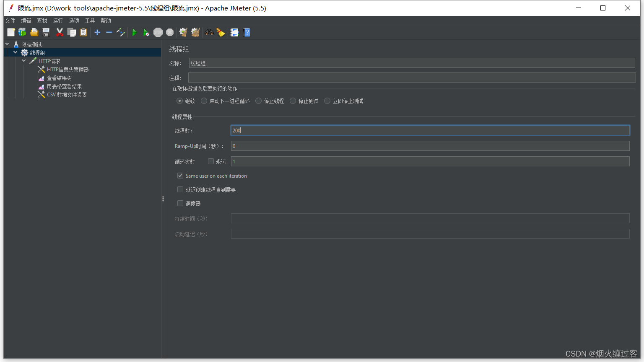Open the 帮助 menu
Viewport: 644px width, 362px height.
pyautogui.click(x=106, y=21)
